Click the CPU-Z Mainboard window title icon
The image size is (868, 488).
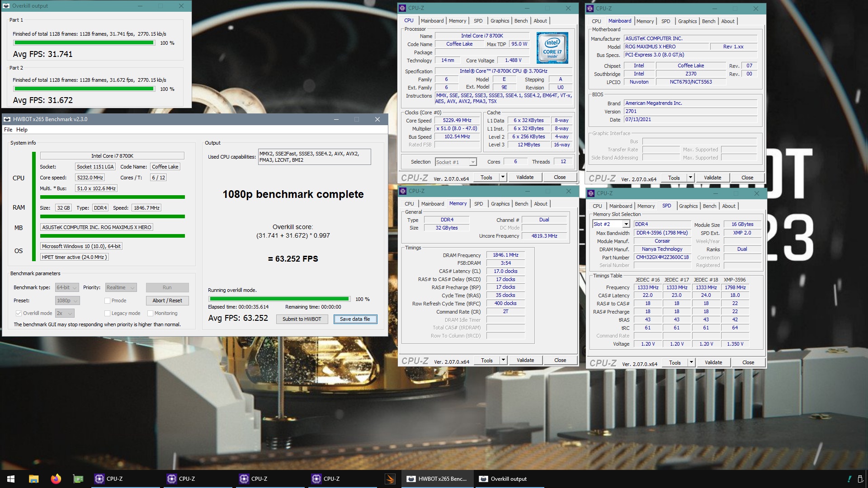590,8
